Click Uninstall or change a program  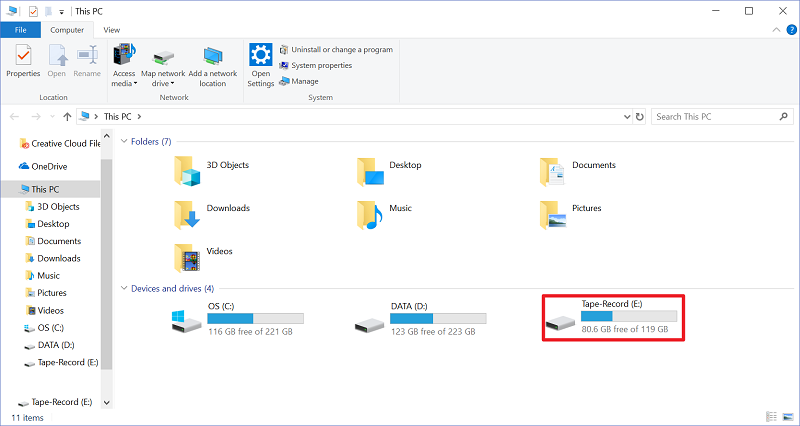(336, 49)
